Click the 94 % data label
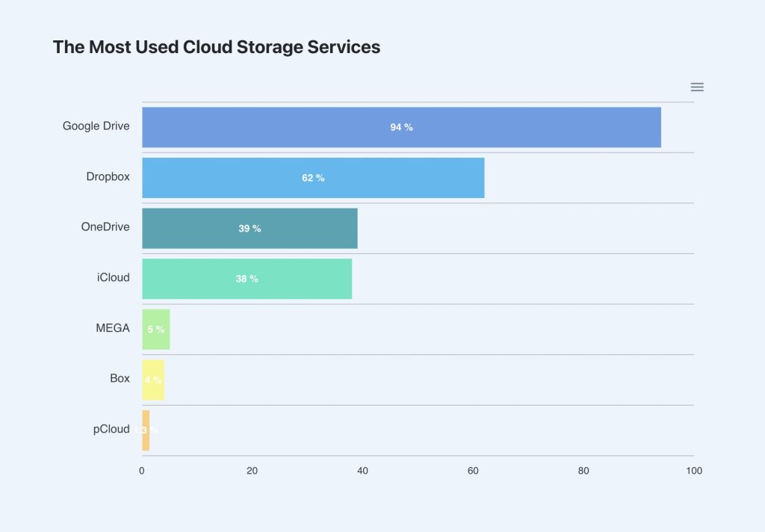 click(x=401, y=127)
